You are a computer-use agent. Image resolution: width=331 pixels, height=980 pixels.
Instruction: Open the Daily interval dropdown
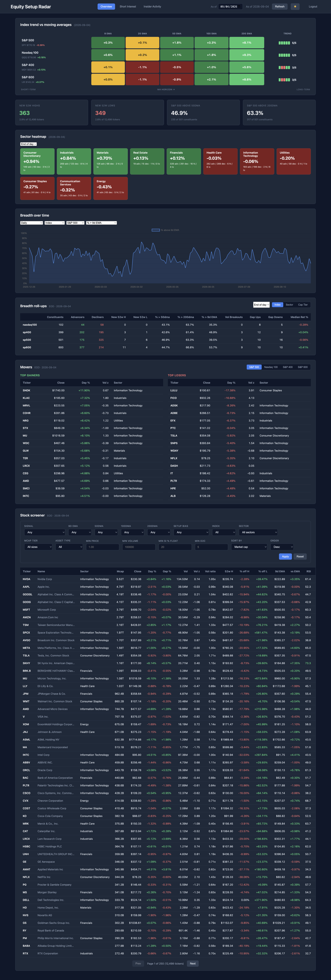point(32,223)
